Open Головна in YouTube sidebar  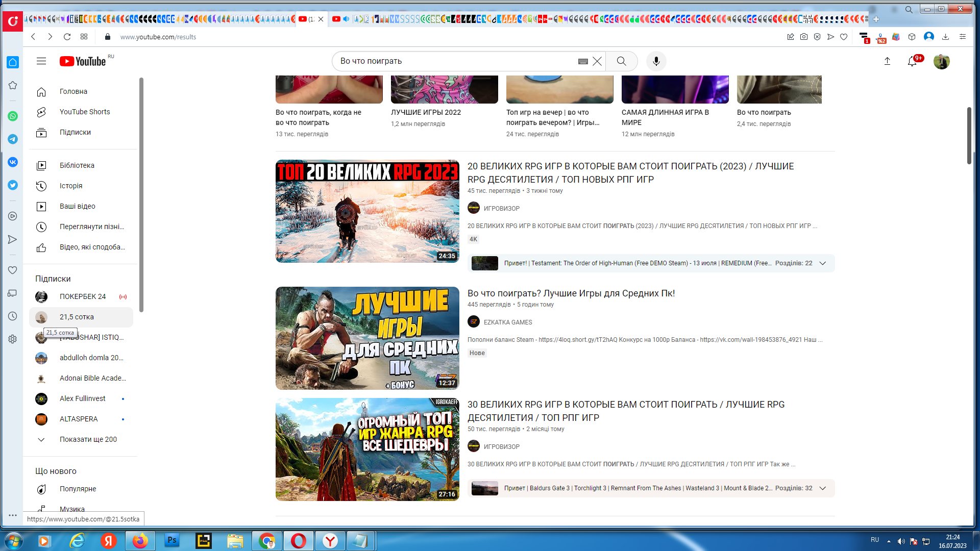[81, 91]
